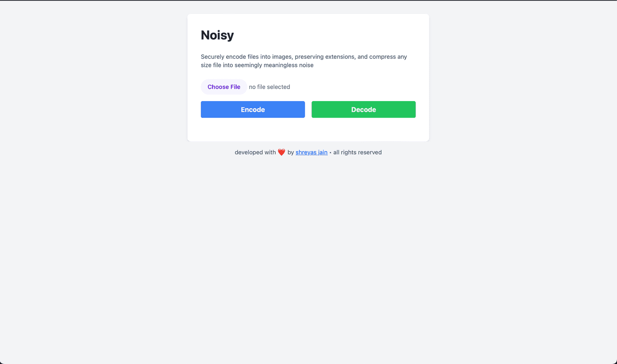
Task: Click the word "Securely" in the description
Action: click(213, 57)
